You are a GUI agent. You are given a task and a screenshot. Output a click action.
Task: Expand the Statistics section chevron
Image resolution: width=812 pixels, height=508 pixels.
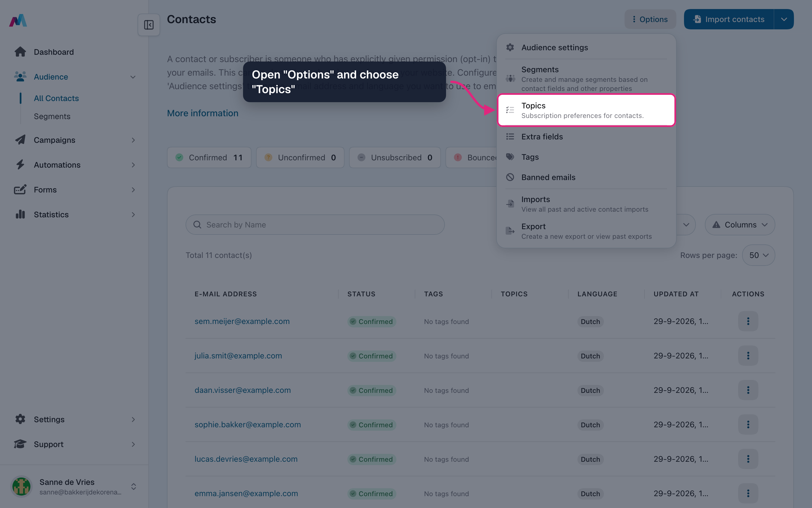[x=133, y=214]
